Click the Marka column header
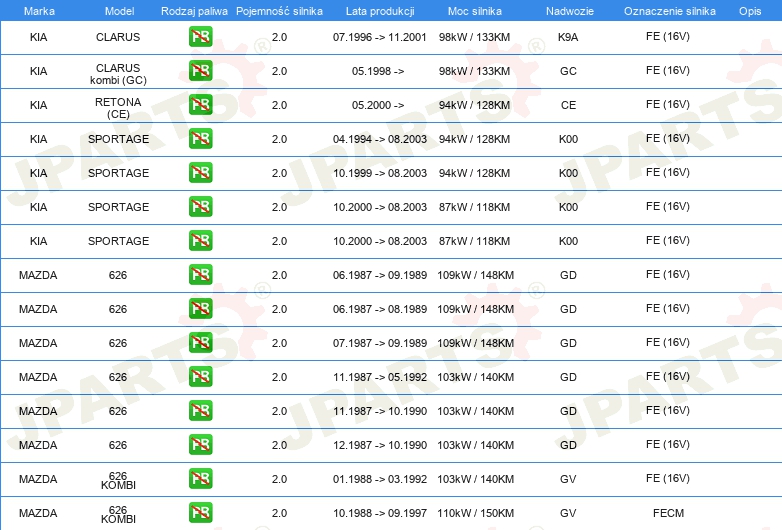Image resolution: width=782 pixels, height=530 pixels. point(39,11)
